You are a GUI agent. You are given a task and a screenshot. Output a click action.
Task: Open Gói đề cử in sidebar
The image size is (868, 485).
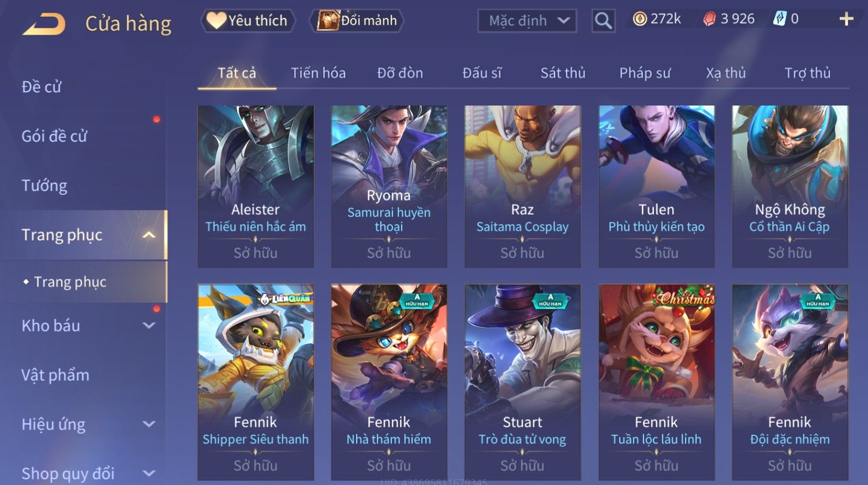[54, 136]
